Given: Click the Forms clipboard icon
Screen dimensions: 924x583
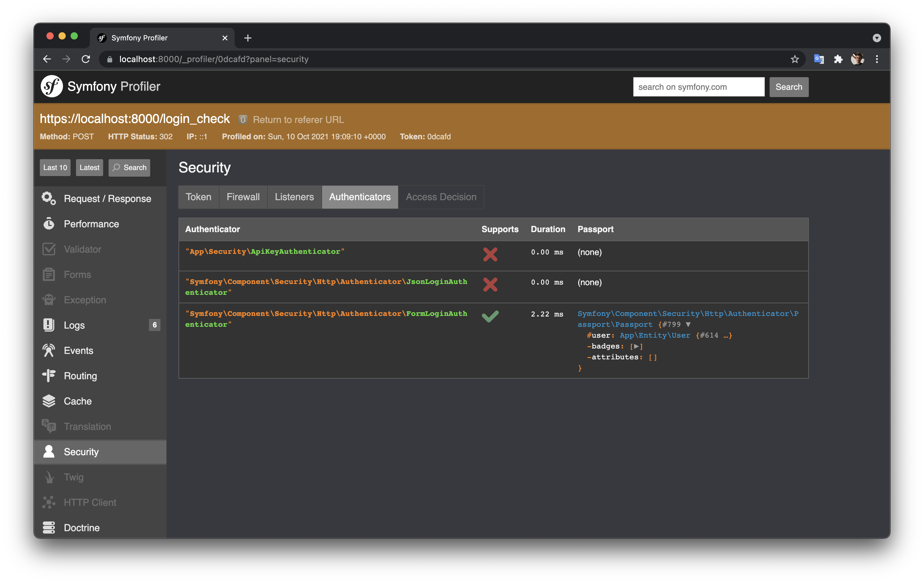Looking at the screenshot, I should [x=49, y=274].
